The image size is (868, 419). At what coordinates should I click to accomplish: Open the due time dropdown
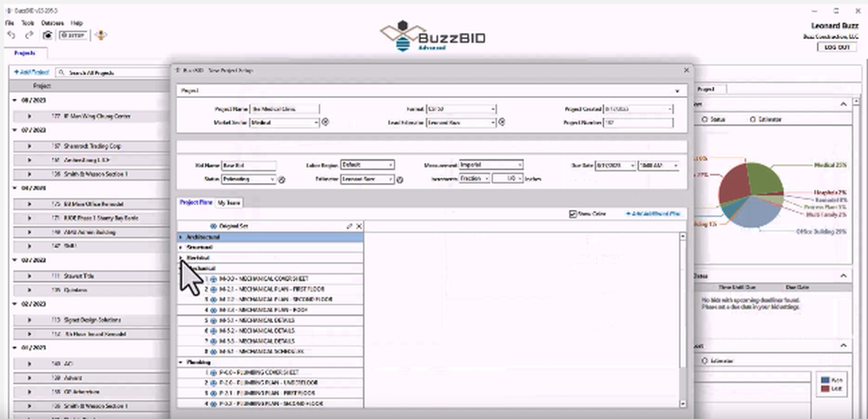676,166
